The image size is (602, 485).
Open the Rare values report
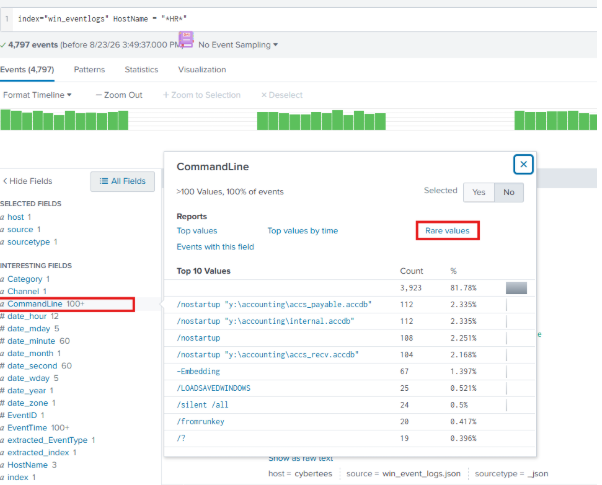click(447, 231)
